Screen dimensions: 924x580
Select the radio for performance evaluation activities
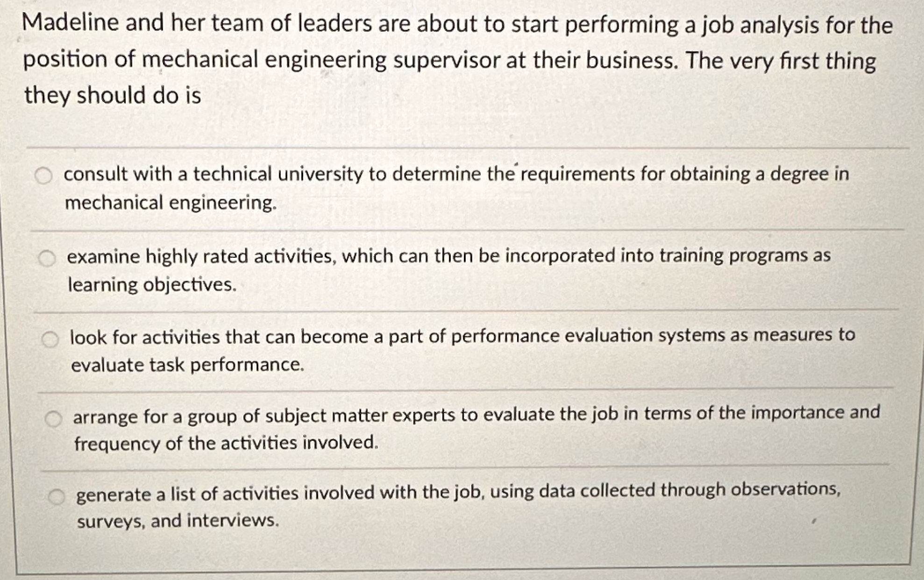[50, 340]
